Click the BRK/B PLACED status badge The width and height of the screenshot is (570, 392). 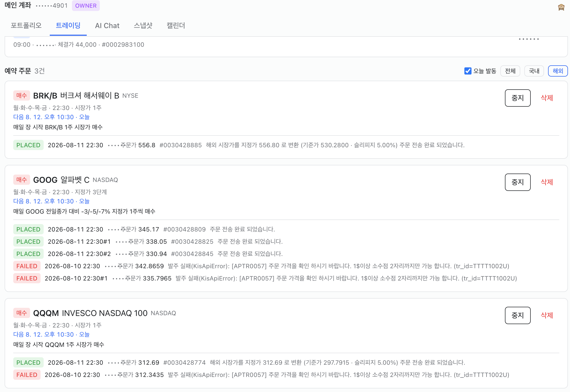coord(28,145)
